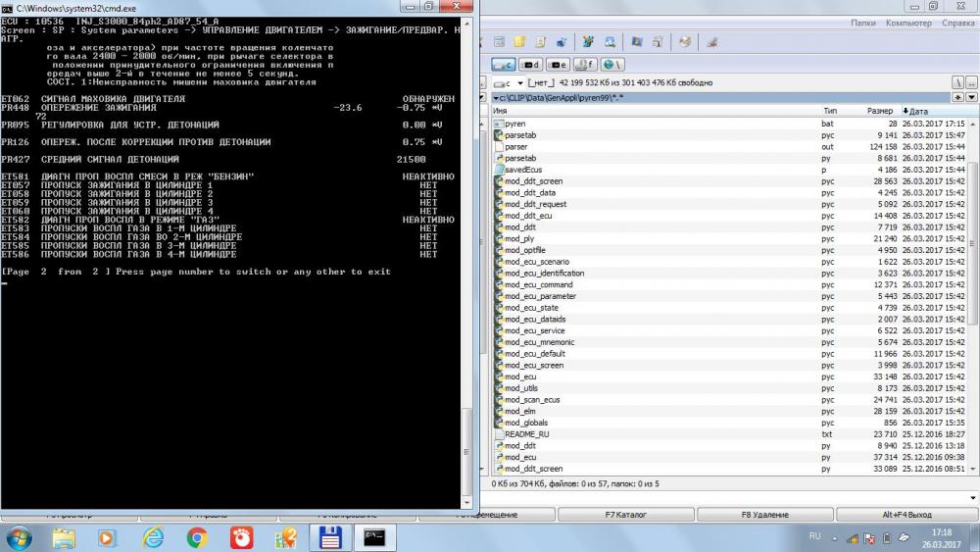Switch to drive c in Total Commander
Viewport: 980px width, 552px height.
point(503,65)
